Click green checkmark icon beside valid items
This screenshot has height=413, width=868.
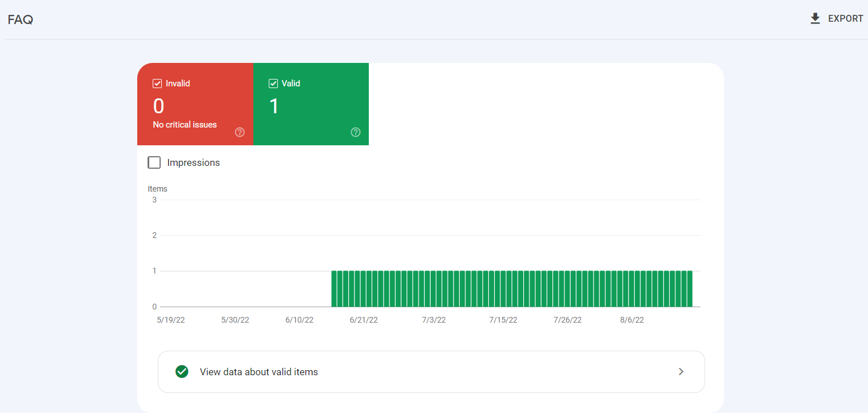182,372
